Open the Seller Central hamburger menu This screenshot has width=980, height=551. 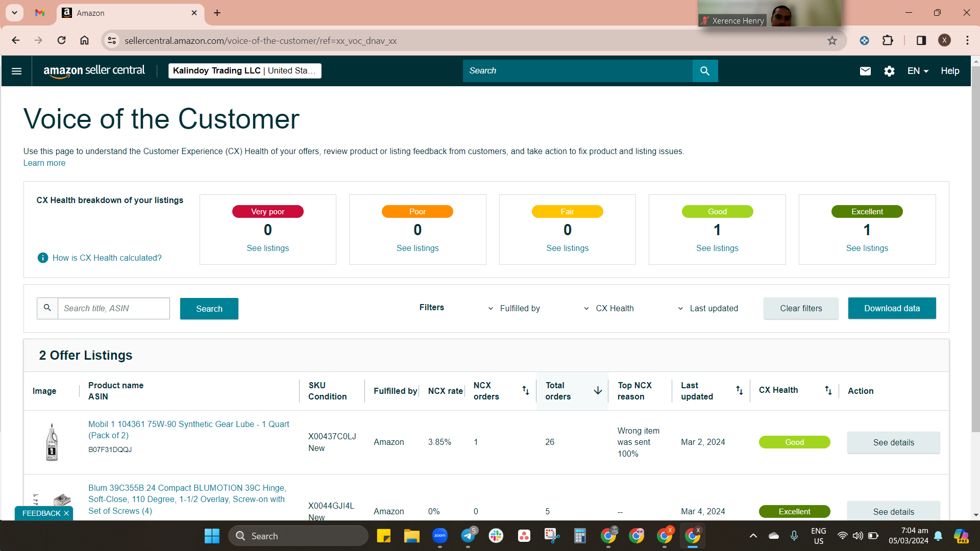16,71
